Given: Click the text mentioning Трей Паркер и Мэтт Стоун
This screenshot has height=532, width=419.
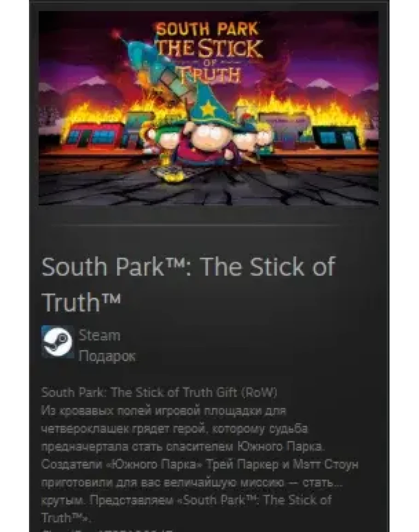Looking at the screenshot, I should coord(200,464).
